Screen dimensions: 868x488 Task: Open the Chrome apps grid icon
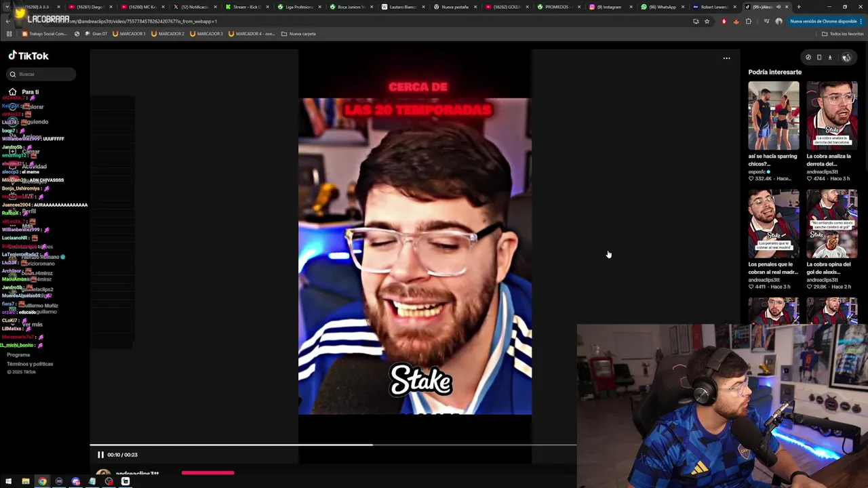pyautogui.click(x=9, y=34)
